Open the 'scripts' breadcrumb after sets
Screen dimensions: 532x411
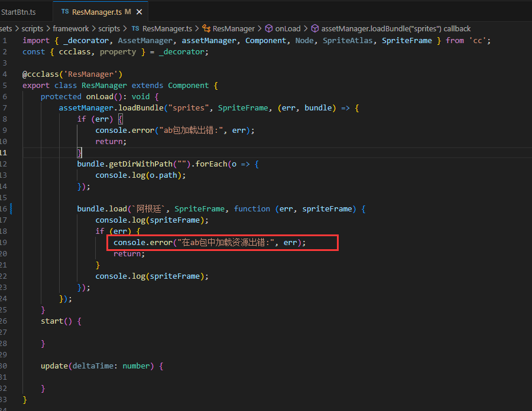pos(33,29)
